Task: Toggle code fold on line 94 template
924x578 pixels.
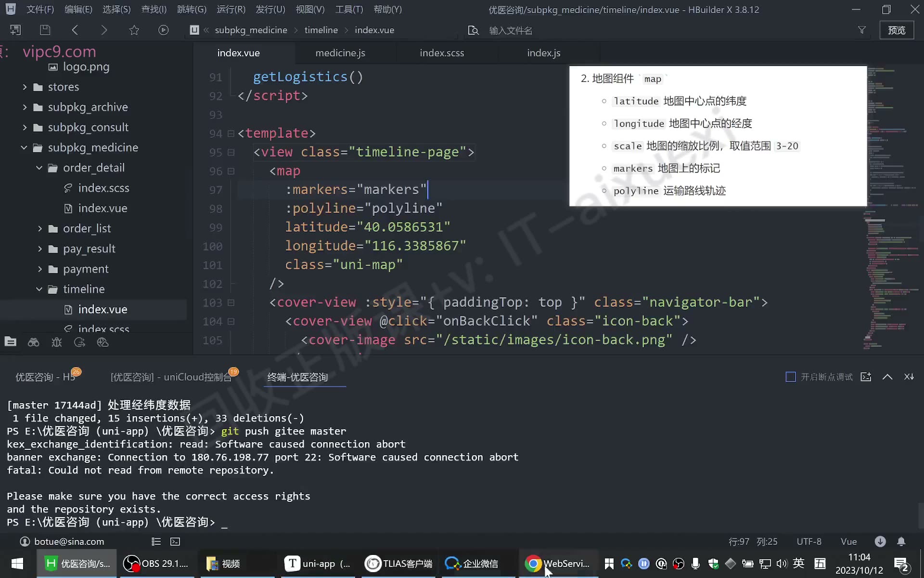Action: [231, 133]
